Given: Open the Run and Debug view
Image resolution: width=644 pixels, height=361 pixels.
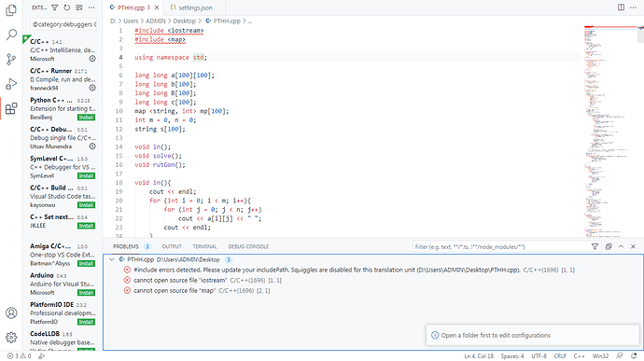Looking at the screenshot, I should click(11, 84).
